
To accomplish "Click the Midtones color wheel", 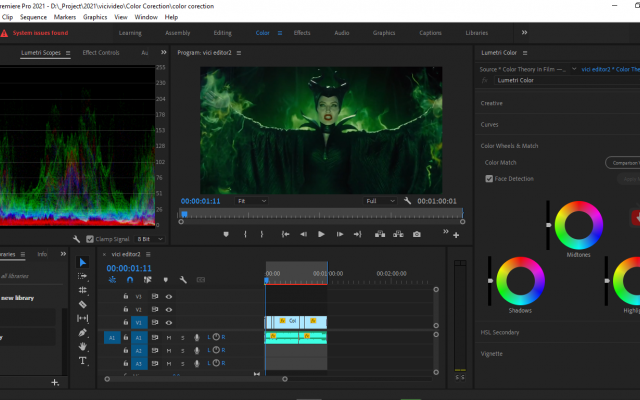I will point(578,225).
